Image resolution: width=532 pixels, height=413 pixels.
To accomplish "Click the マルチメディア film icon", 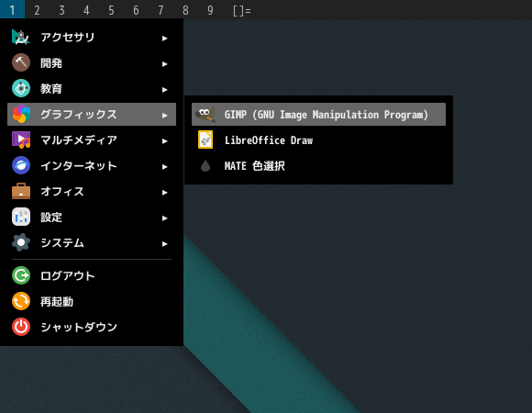I will pyautogui.click(x=21, y=140).
